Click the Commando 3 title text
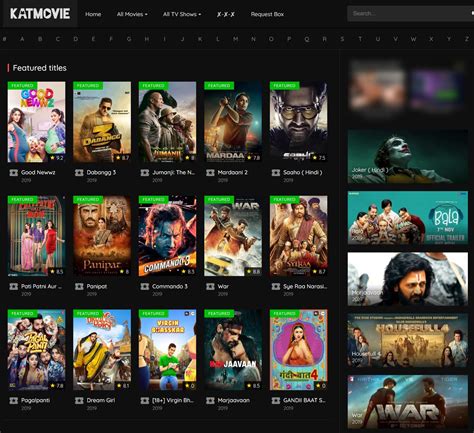Viewport: 474px width, 433px height. pos(170,286)
